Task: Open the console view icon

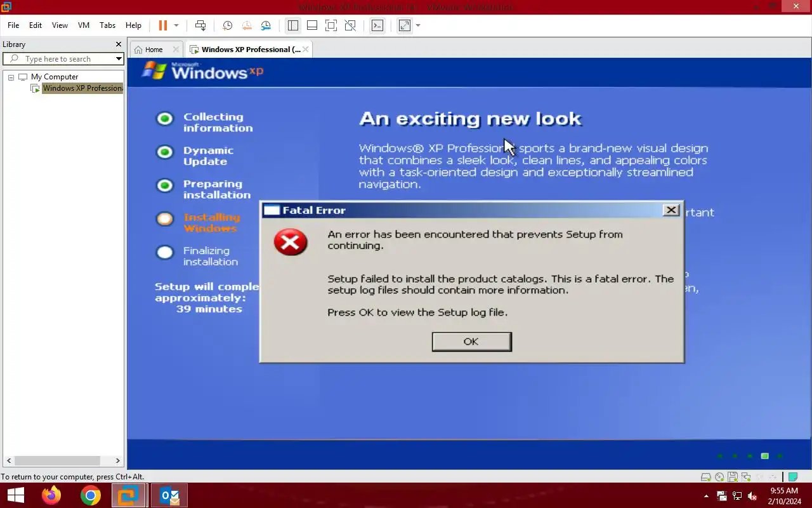Action: coord(377,25)
